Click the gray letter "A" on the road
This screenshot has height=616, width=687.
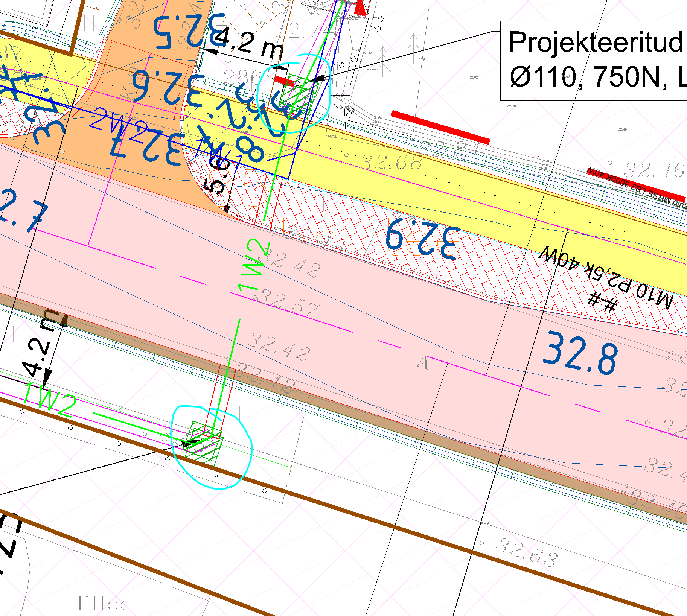pos(423,362)
